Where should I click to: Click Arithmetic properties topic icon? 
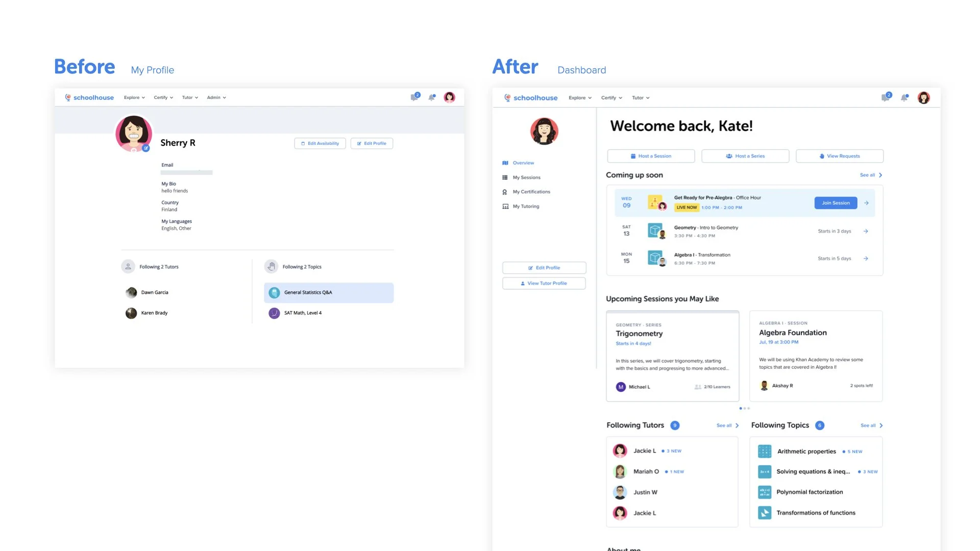tap(764, 452)
